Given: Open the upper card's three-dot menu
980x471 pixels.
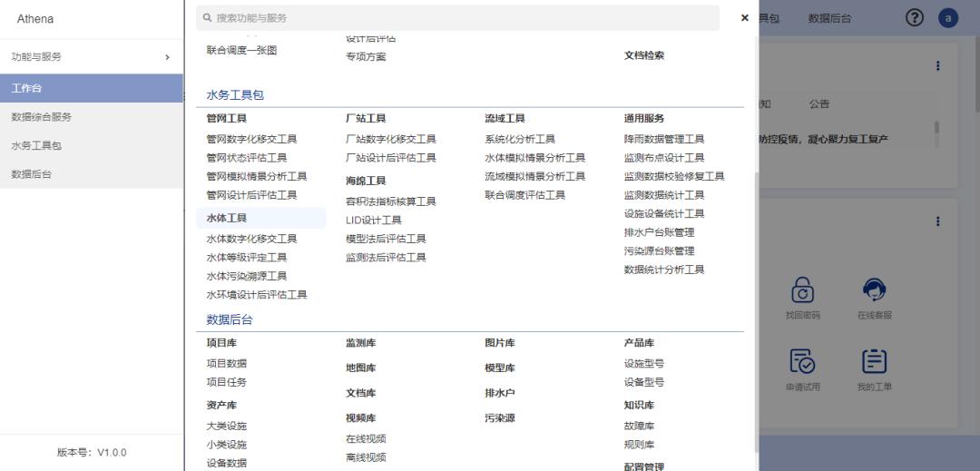Looking at the screenshot, I should coord(937,66).
